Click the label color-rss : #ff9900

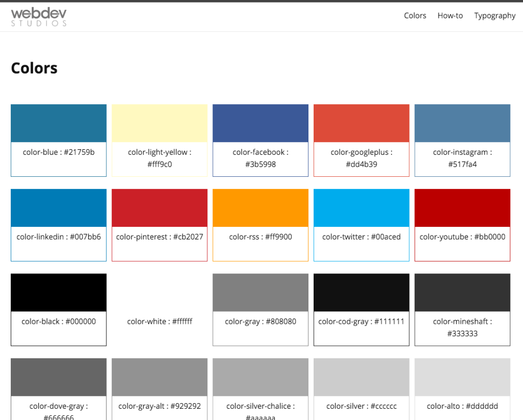coord(260,237)
